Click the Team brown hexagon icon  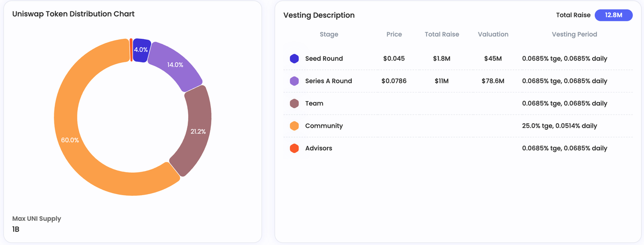[294, 103]
